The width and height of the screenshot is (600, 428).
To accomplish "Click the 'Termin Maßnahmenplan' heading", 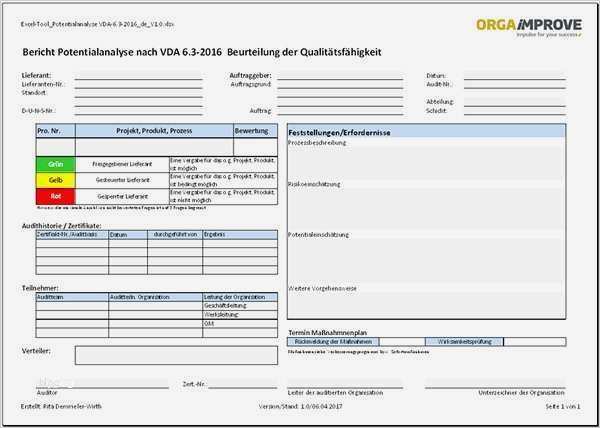I will tap(328, 333).
